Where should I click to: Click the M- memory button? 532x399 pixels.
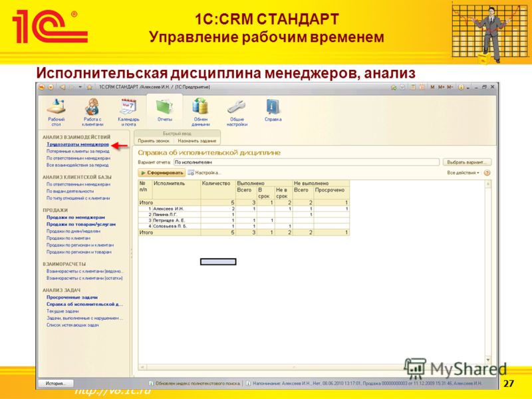(x=450, y=87)
